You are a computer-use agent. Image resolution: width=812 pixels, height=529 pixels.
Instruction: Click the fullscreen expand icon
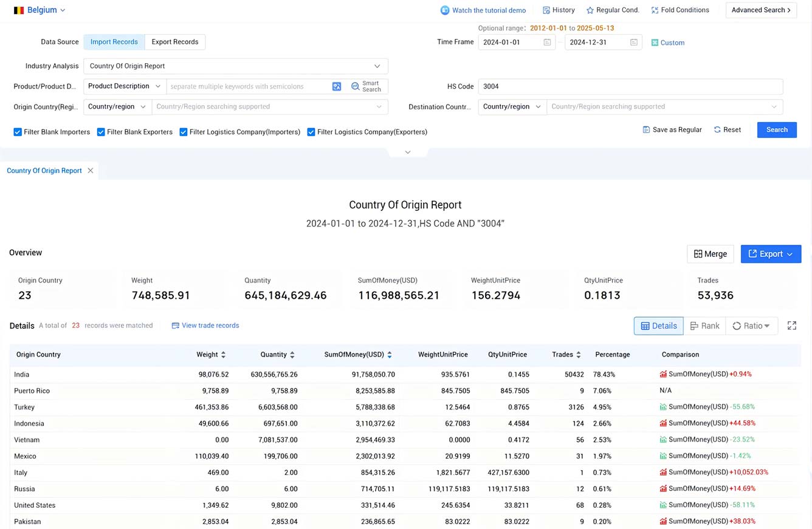click(x=792, y=326)
